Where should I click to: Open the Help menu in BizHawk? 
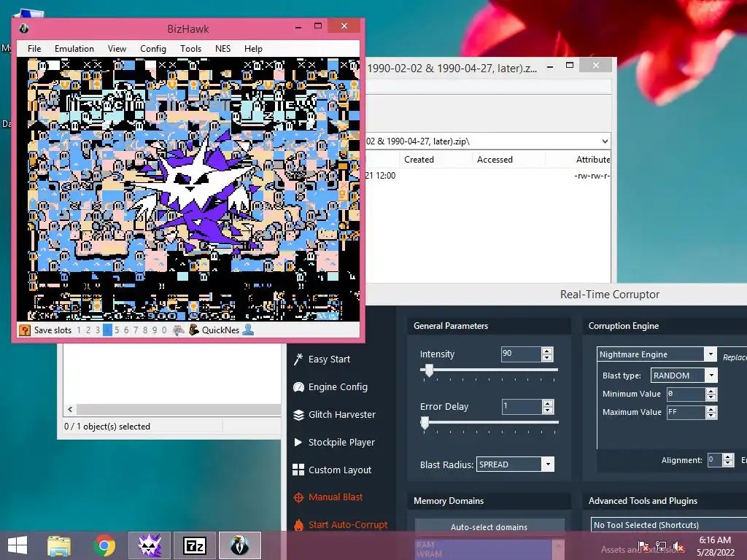click(253, 49)
